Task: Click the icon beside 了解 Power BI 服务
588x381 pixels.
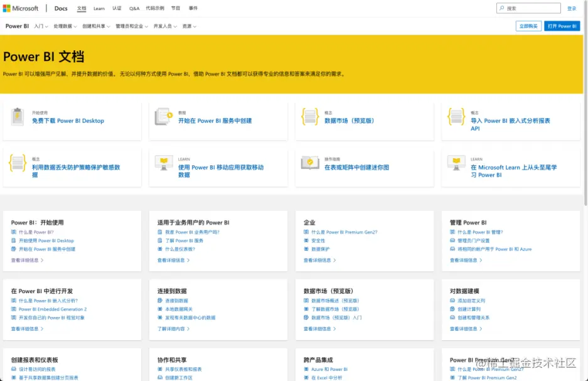Action: [x=160, y=240]
